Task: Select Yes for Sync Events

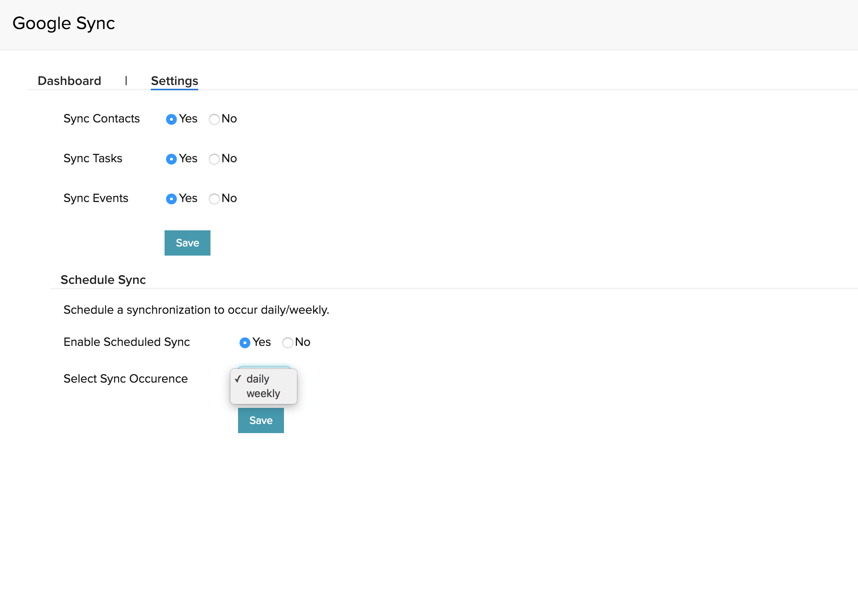Action: 171,199
